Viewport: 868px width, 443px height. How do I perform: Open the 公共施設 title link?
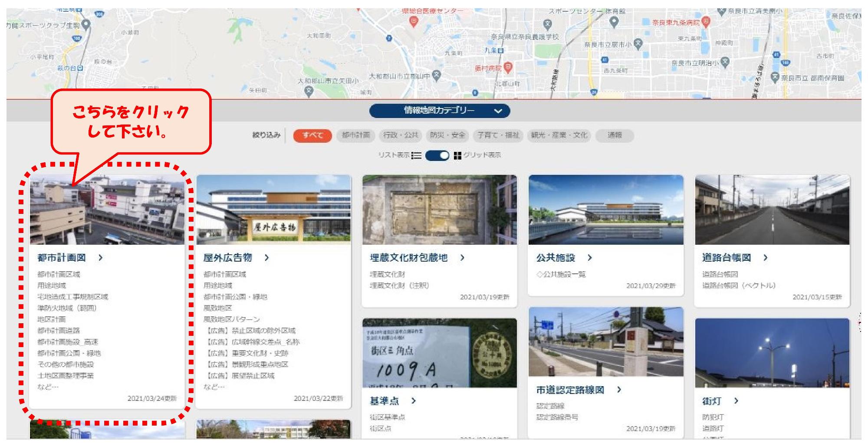tap(556, 258)
